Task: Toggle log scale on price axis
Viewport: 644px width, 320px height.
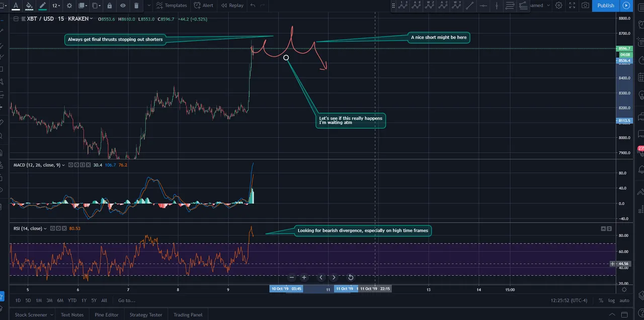Action: (611, 300)
